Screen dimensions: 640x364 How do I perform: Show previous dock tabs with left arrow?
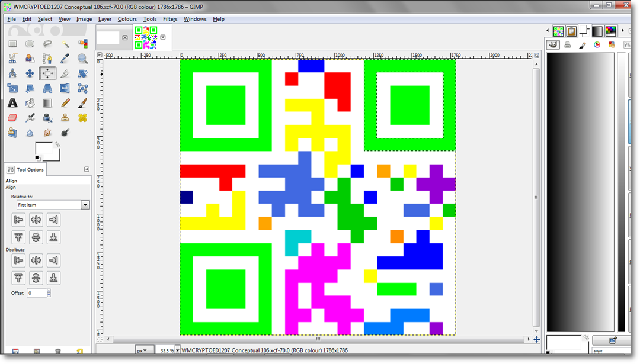pos(548,31)
